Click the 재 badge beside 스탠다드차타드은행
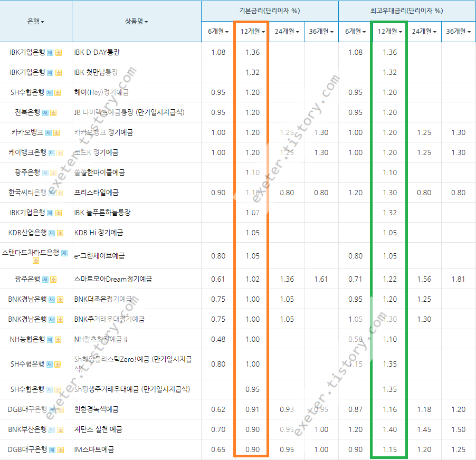476x460 pixels. (x=64, y=253)
